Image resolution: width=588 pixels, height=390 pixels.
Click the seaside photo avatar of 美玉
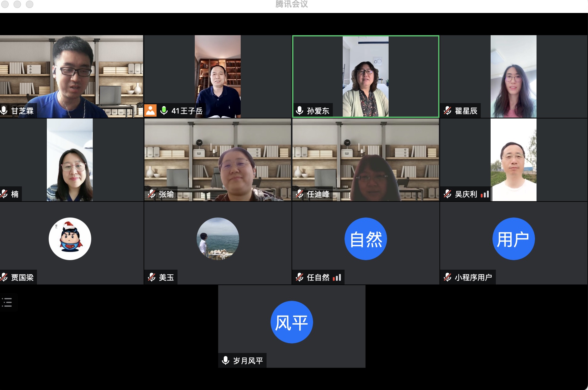pyautogui.click(x=218, y=239)
